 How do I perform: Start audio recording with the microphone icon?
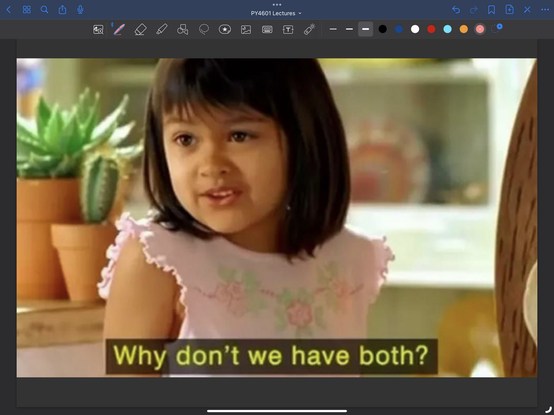[x=80, y=10]
